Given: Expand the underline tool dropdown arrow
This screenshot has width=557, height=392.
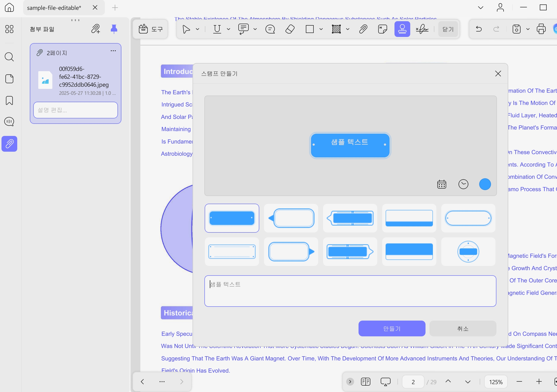Looking at the screenshot, I should tap(229, 29).
